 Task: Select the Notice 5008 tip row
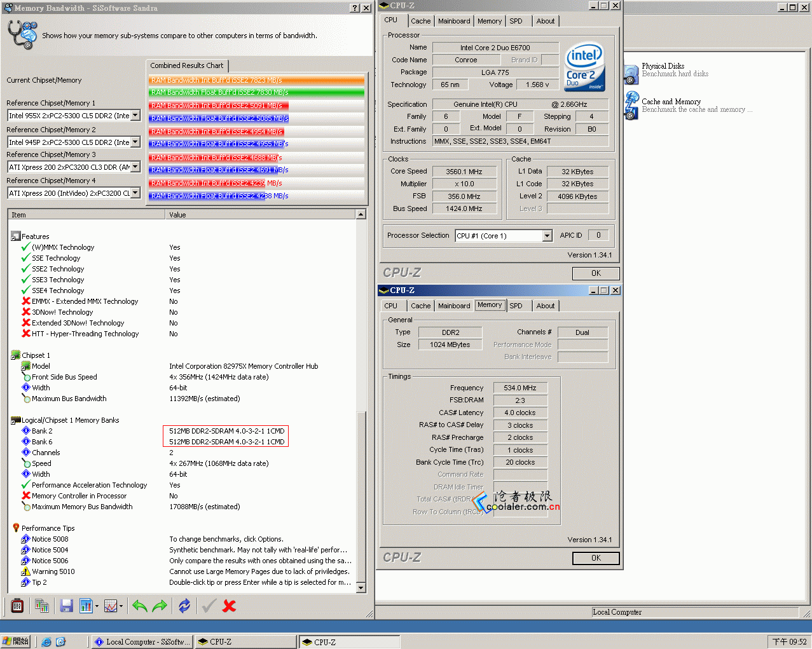click(x=182, y=539)
